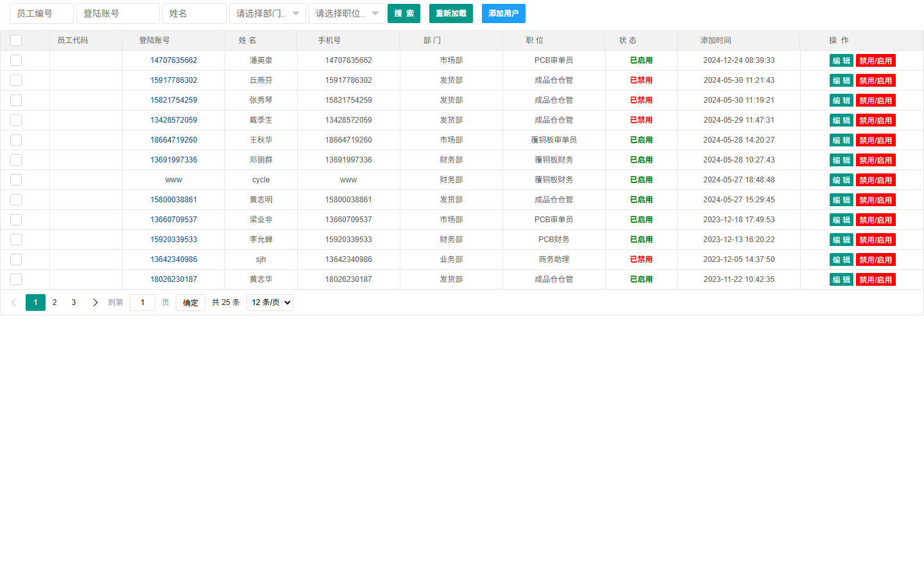Open the 12 条/页 page size selector
The height and width of the screenshot is (578, 924).
click(269, 302)
